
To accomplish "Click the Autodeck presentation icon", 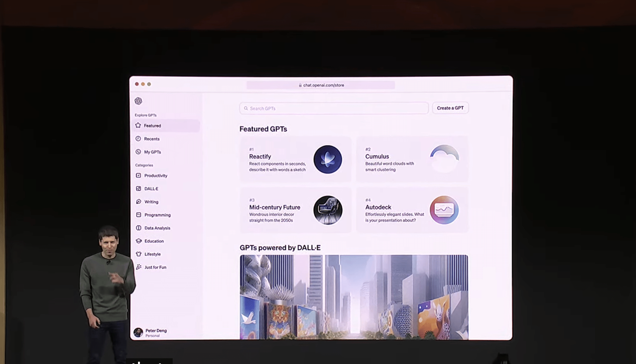I will click(444, 210).
